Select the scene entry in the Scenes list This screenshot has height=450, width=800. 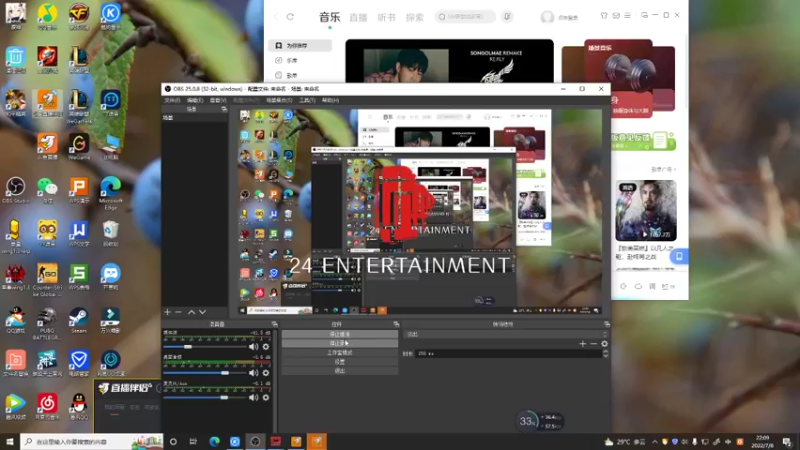pos(194,118)
